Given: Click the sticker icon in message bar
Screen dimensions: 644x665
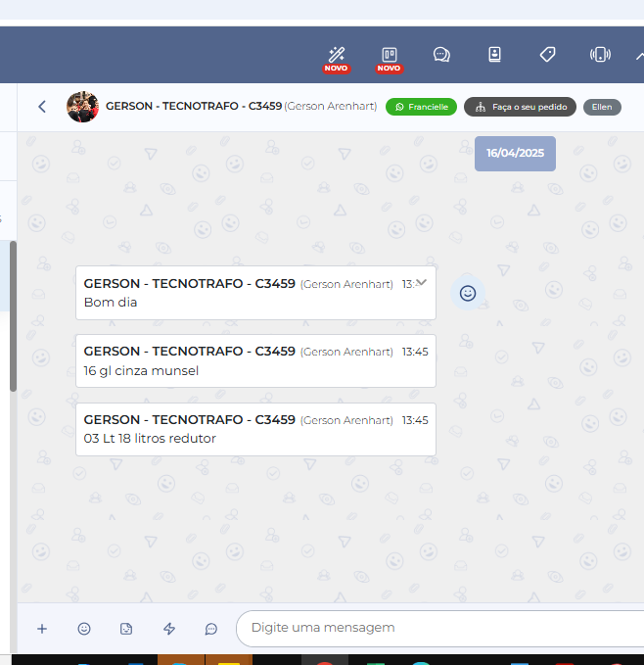Looking at the screenshot, I should [x=126, y=629].
